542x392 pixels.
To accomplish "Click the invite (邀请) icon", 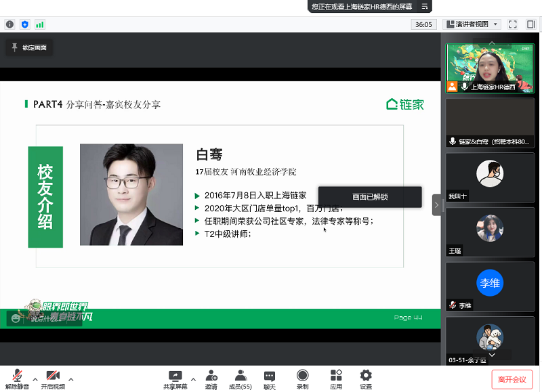I will click(x=211, y=376).
